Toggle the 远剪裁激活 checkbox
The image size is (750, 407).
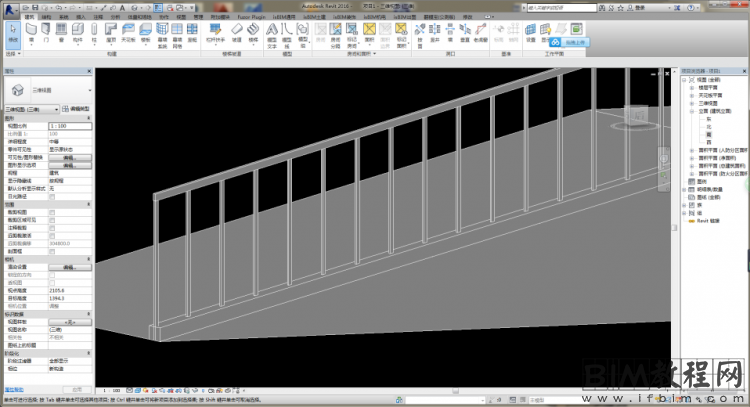pyautogui.click(x=52, y=236)
